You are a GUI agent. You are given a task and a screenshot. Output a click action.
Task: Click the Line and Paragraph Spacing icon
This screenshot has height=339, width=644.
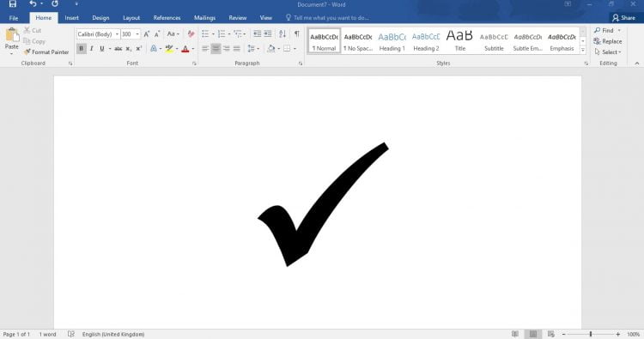pyautogui.click(x=252, y=48)
